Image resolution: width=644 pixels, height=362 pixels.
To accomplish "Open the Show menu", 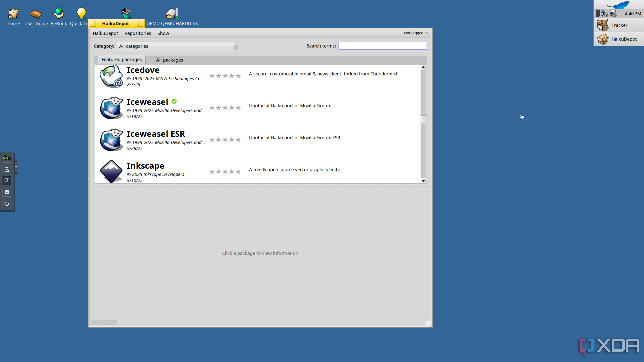I will tap(163, 33).
